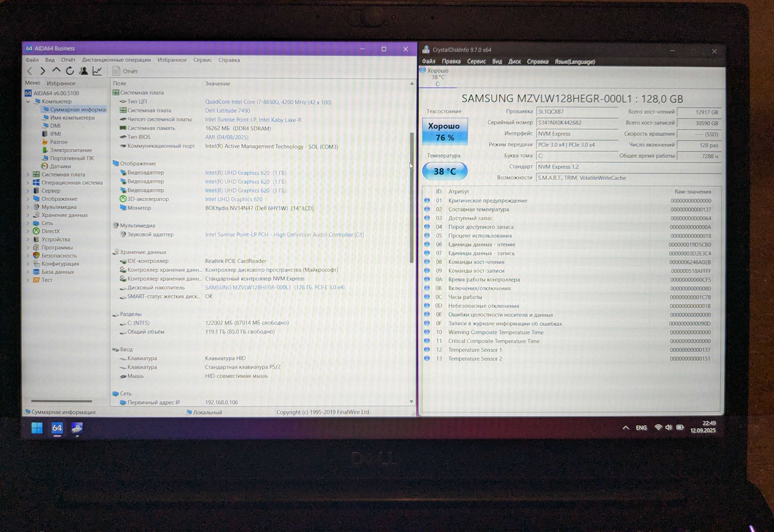
Task: Expand the Мультимедиа tree node
Action: [x=28, y=207]
